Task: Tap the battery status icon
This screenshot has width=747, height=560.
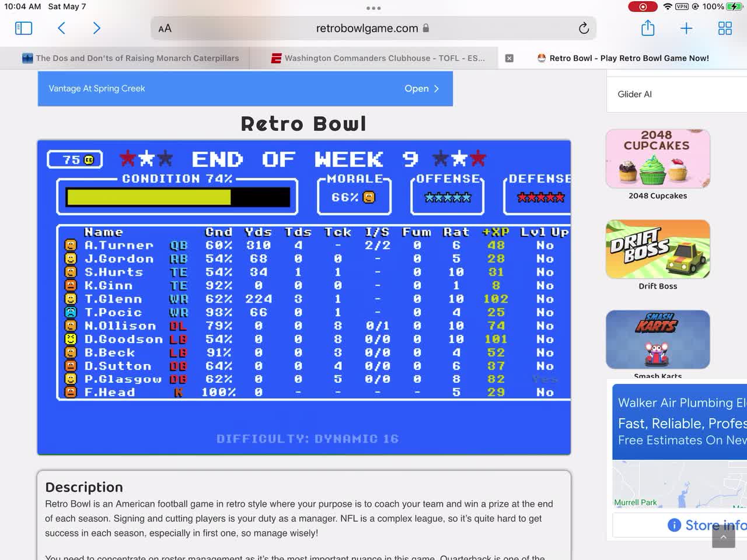Action: 734,6
